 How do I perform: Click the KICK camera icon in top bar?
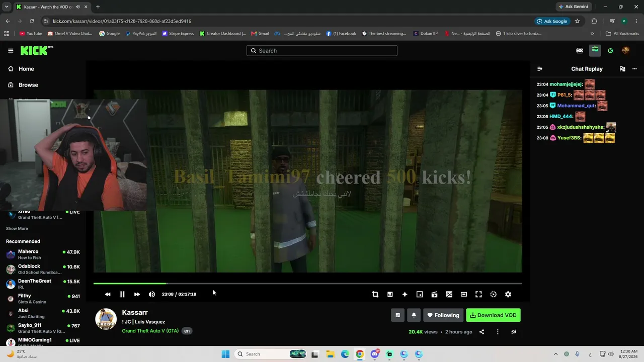pos(580,50)
